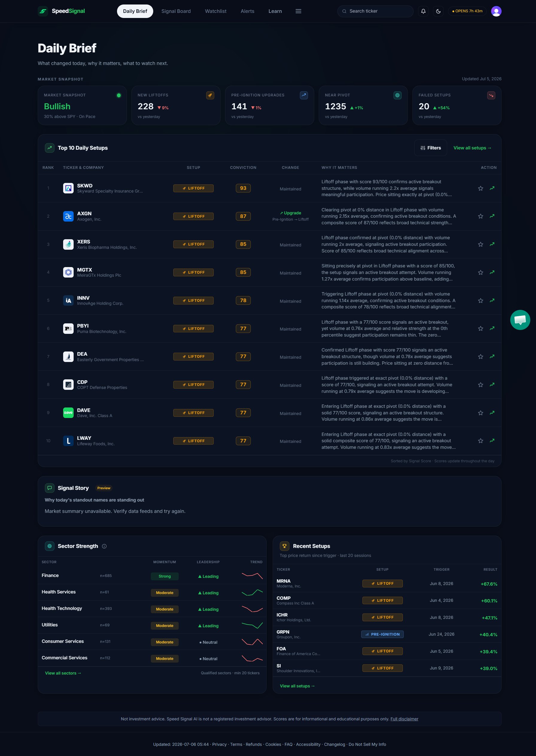This screenshot has height=756, width=536.
Task: Open chart arrow for MGTX
Action: click(492, 272)
